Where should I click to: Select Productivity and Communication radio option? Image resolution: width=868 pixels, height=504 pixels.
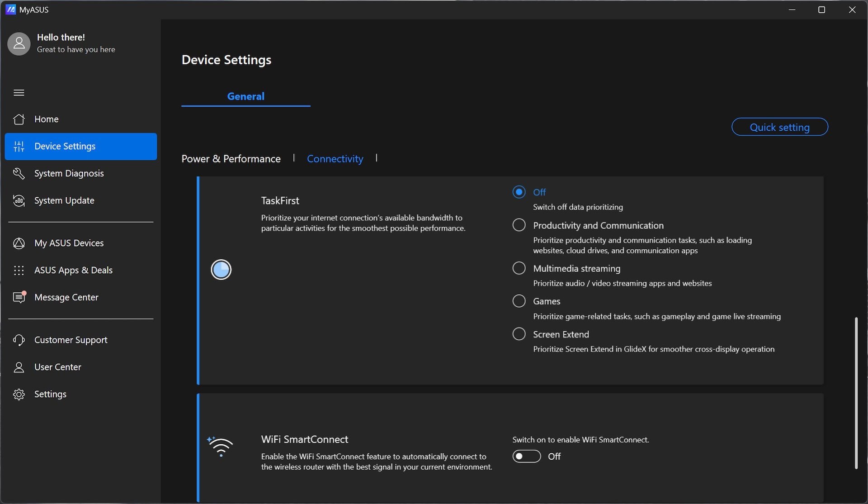tap(519, 225)
